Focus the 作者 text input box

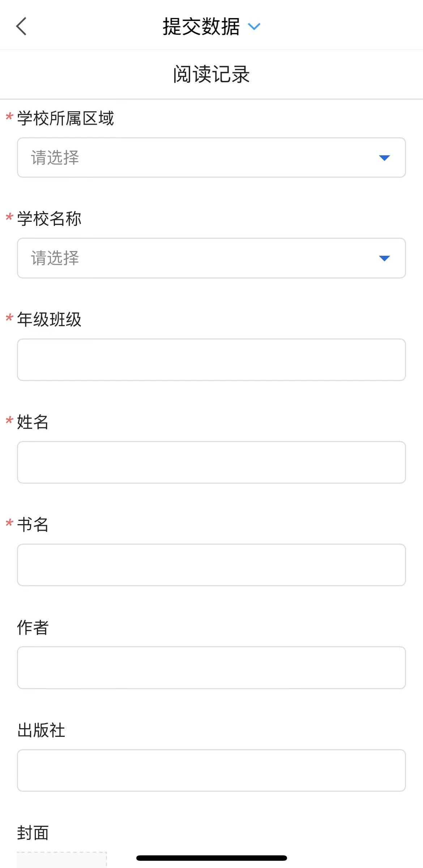211,668
